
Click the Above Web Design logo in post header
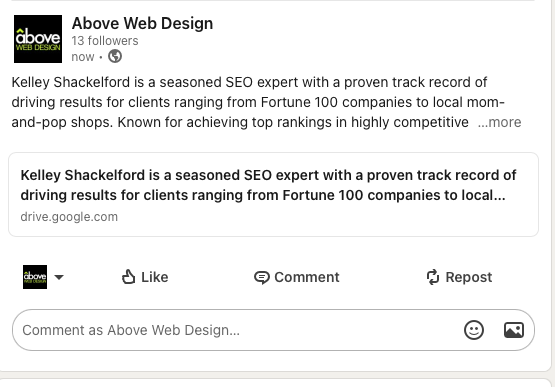(x=38, y=39)
